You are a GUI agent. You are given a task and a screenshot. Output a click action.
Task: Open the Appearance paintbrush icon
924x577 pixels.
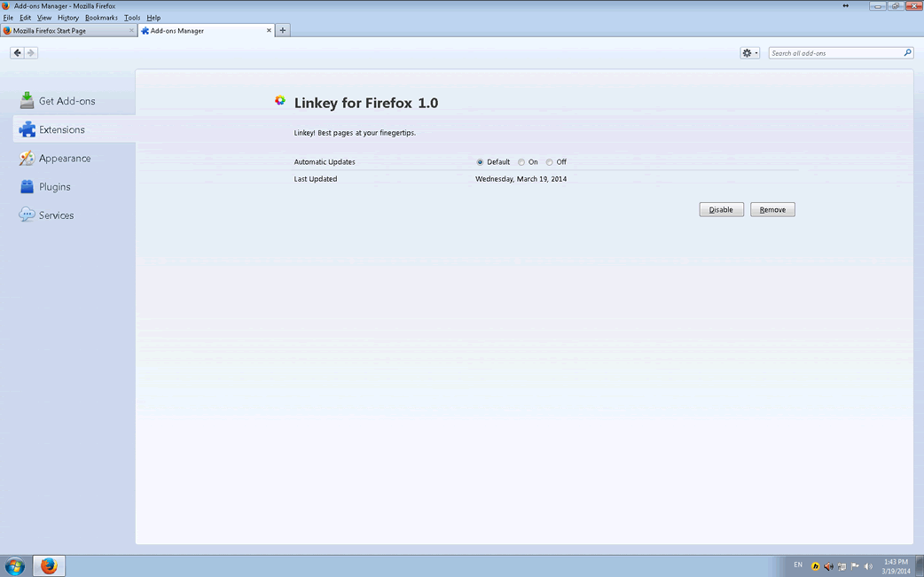[x=27, y=159]
